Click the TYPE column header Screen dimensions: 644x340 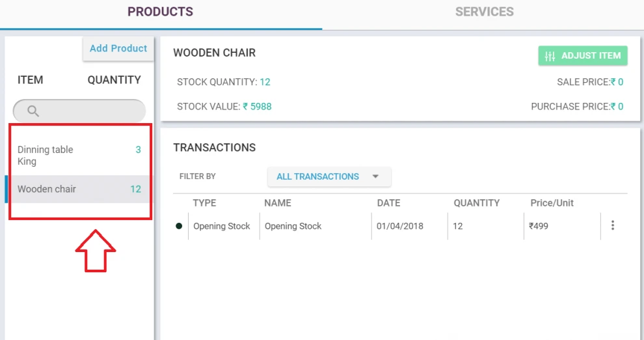(204, 203)
